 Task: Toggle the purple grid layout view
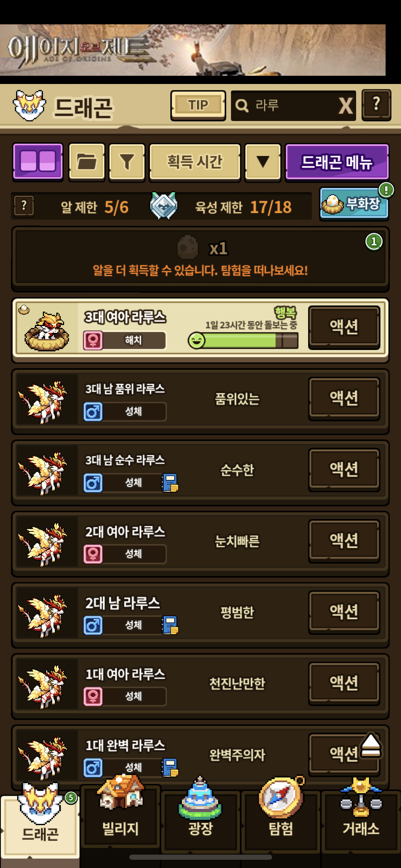coord(38,161)
